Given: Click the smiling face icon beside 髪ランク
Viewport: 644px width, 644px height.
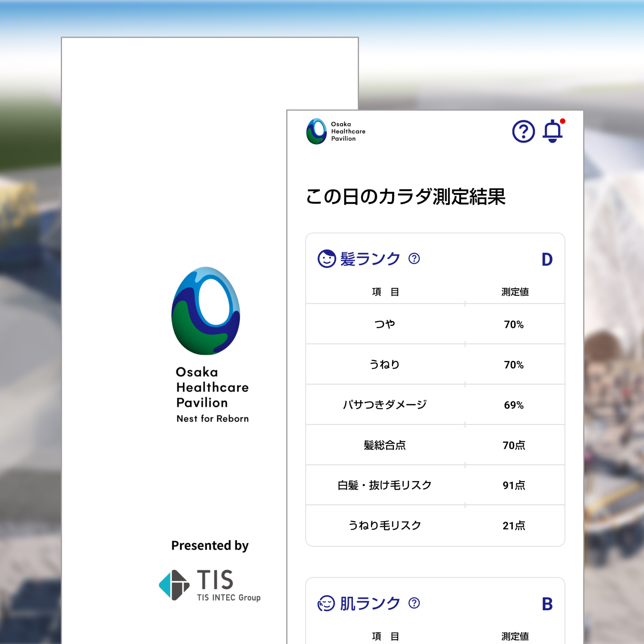Looking at the screenshot, I should [327, 259].
